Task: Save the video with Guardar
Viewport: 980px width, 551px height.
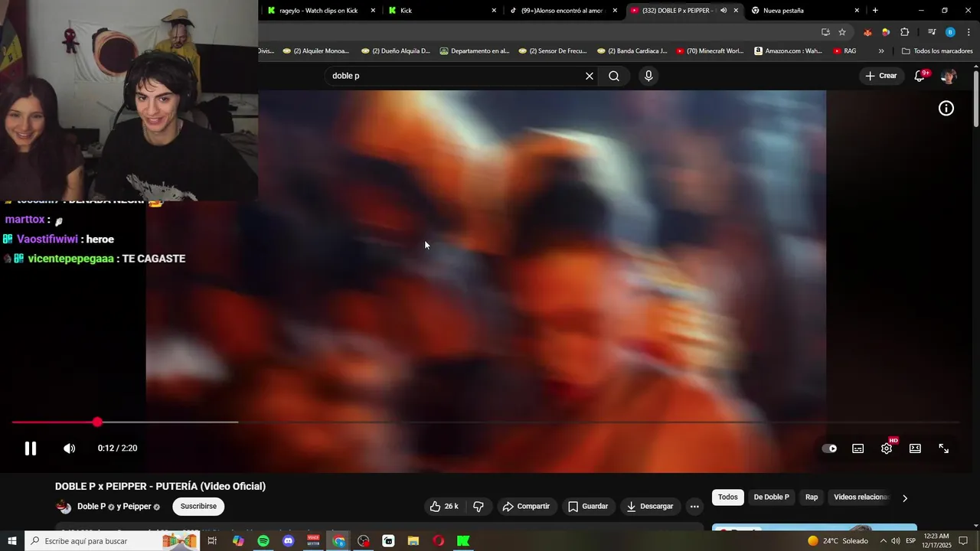Action: point(588,507)
